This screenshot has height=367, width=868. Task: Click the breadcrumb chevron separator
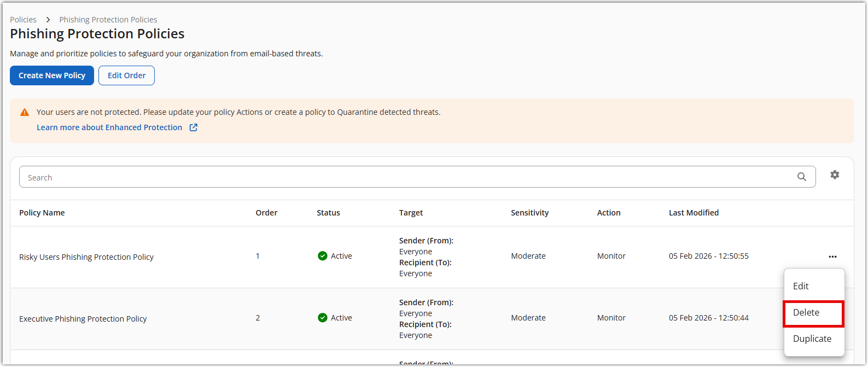click(x=48, y=20)
